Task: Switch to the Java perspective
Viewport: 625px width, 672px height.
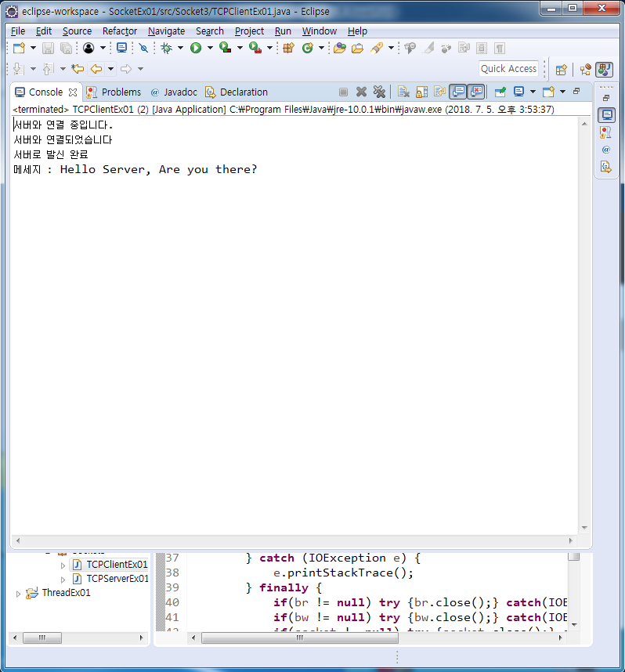Action: point(605,70)
